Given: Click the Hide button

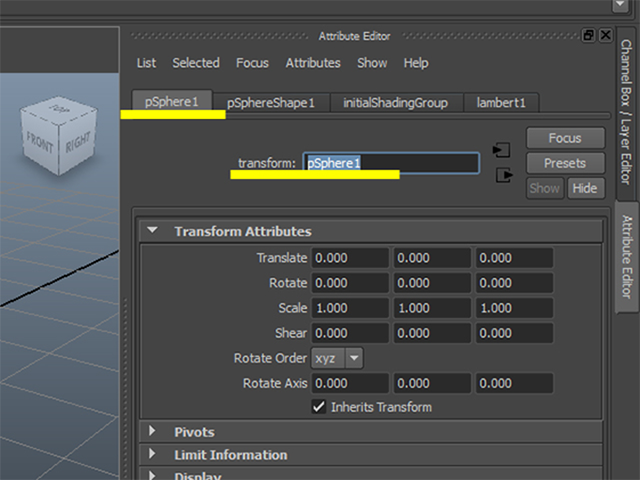Looking at the screenshot, I should pyautogui.click(x=585, y=188).
